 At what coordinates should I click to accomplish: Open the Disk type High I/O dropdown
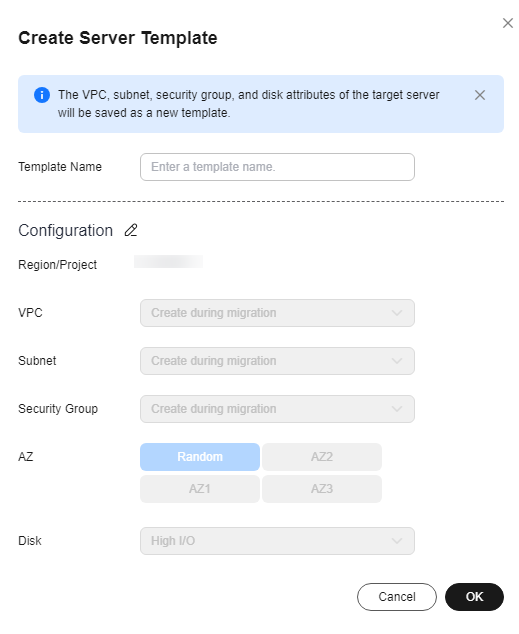pos(277,541)
